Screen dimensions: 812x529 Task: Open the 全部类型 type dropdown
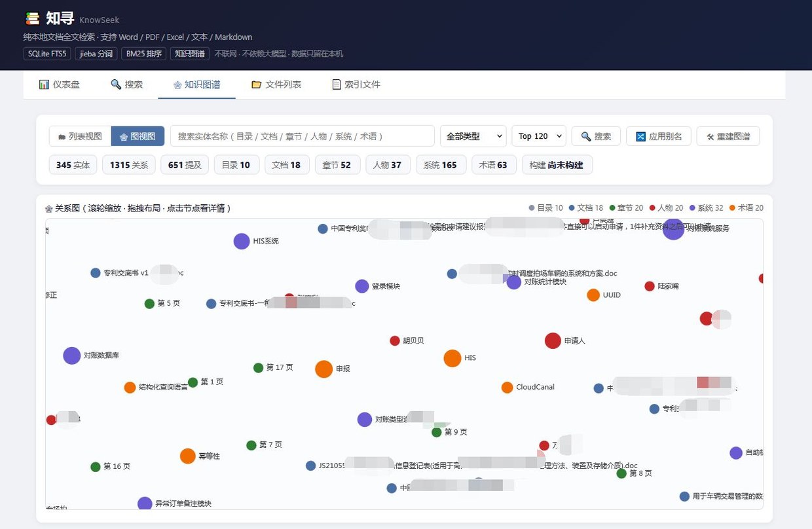(473, 136)
